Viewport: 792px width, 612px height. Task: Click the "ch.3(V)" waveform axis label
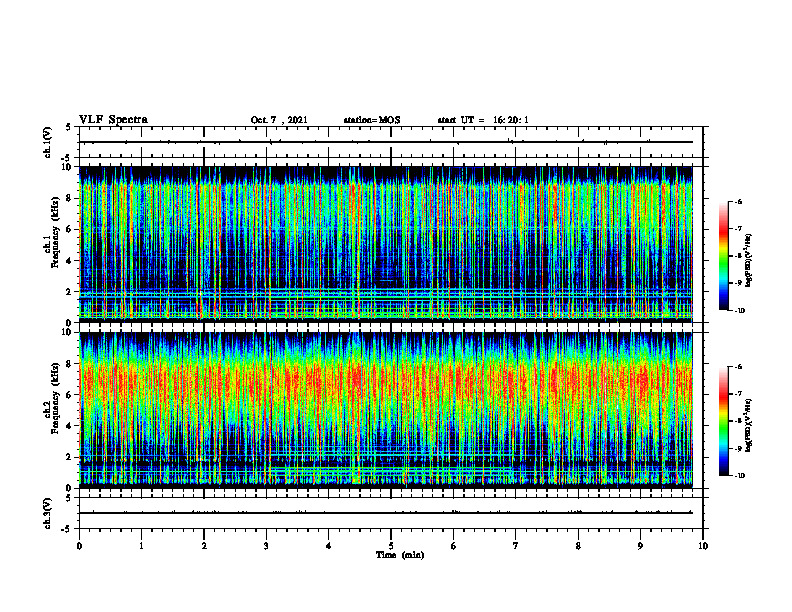pyautogui.click(x=47, y=513)
